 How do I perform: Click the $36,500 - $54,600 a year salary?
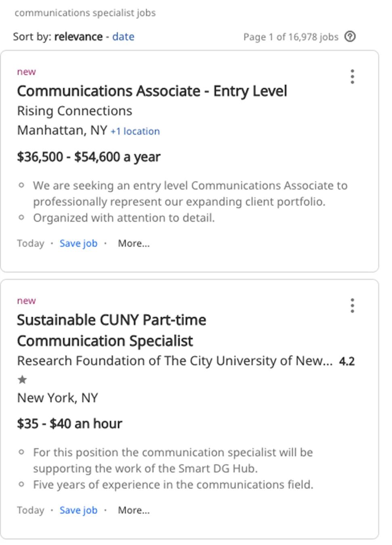(88, 157)
